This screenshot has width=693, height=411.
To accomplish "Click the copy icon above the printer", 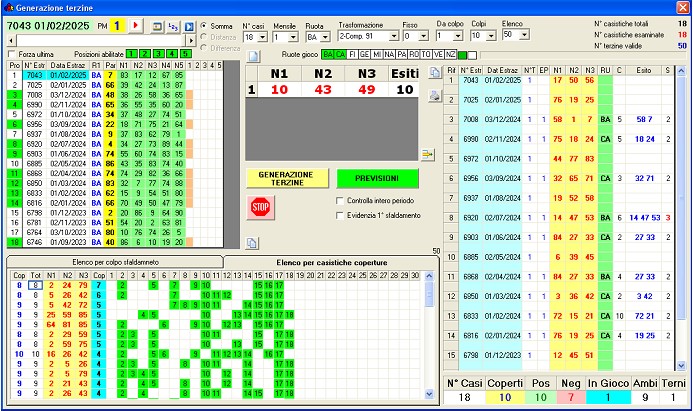I will tap(435, 72).
